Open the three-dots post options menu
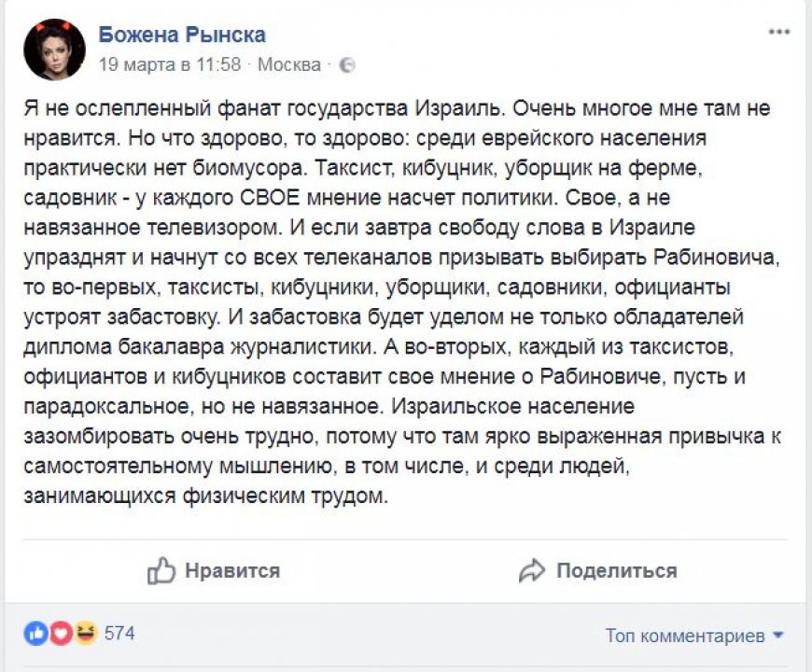 778,33
